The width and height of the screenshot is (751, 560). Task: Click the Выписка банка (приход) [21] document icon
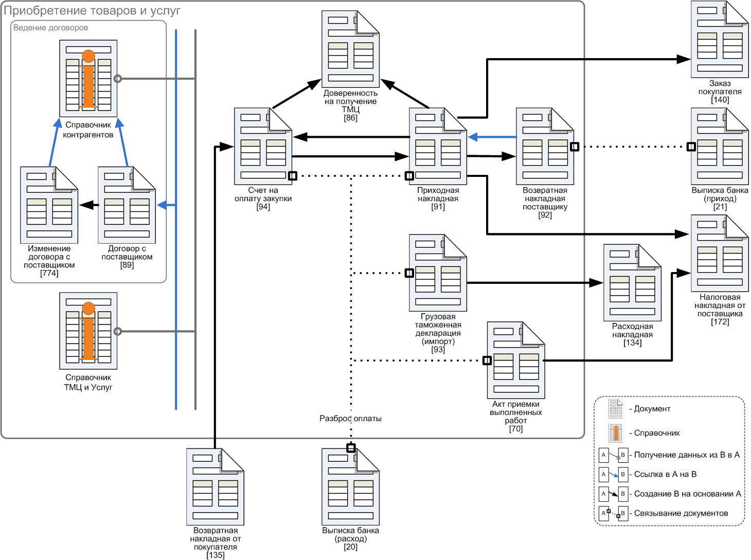pos(720,147)
